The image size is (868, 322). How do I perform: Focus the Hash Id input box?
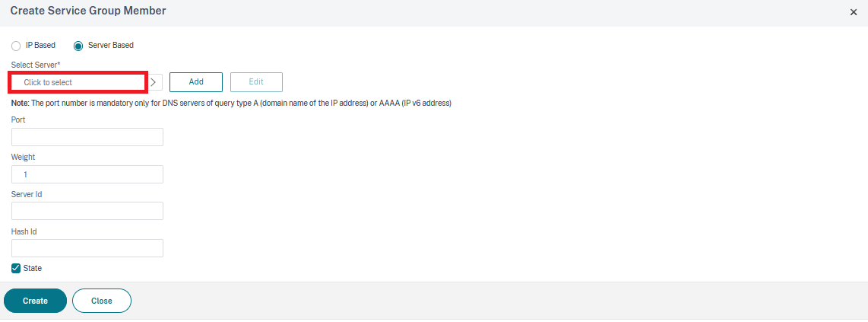pos(87,248)
